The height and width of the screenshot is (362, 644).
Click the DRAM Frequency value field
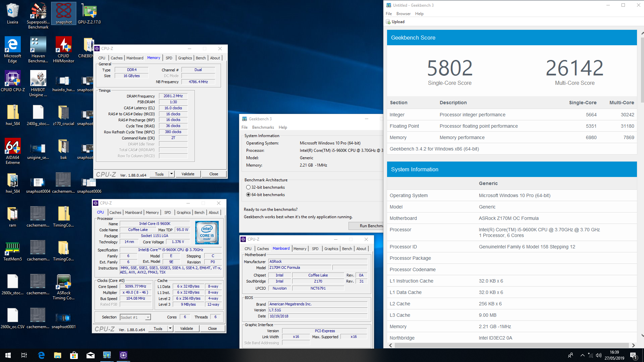click(173, 96)
